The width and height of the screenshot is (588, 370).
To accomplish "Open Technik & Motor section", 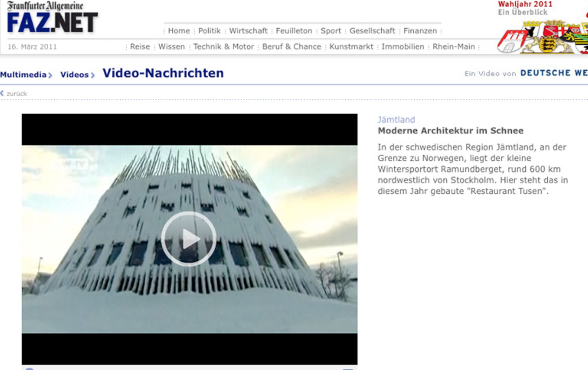I will tap(223, 46).
